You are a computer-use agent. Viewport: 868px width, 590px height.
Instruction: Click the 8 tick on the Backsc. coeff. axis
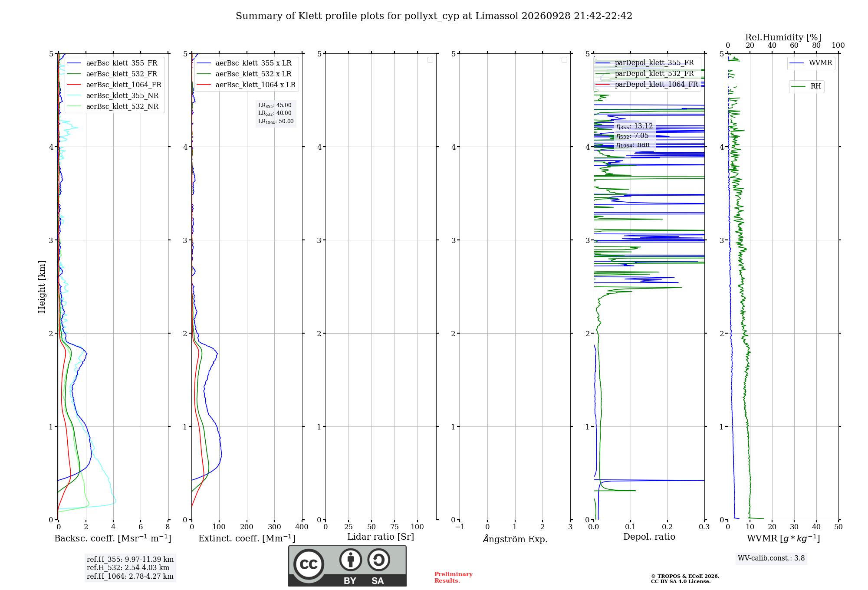click(168, 527)
